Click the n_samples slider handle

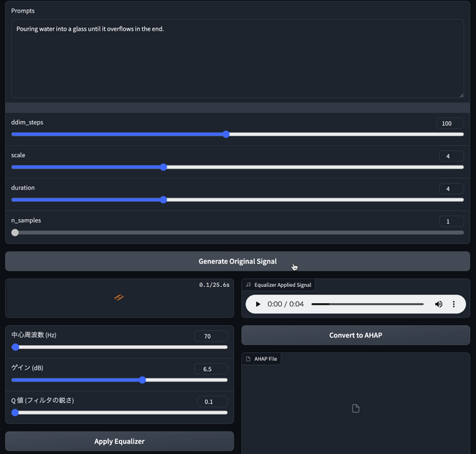[x=15, y=232]
